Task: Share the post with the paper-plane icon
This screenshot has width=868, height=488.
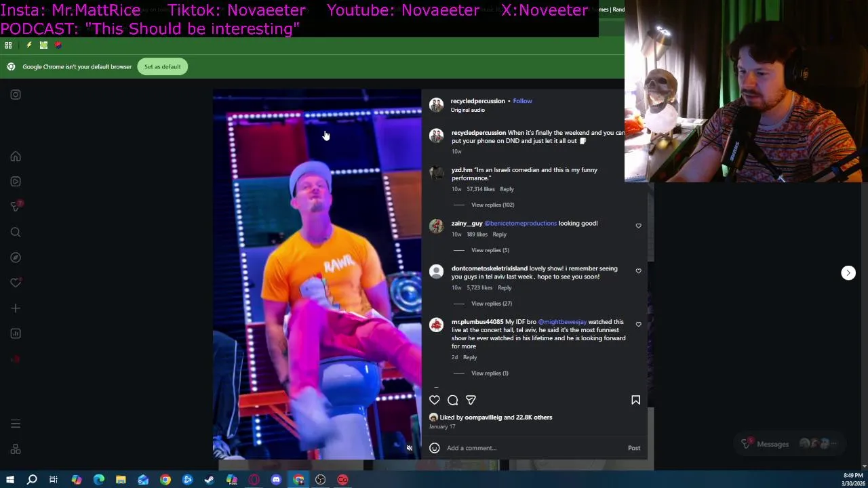Action: [471, 400]
